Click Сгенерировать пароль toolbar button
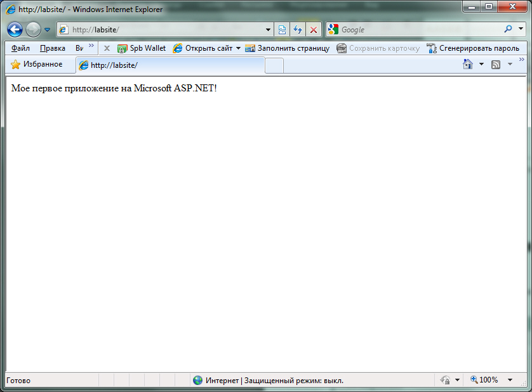532x392 pixels. (x=473, y=48)
